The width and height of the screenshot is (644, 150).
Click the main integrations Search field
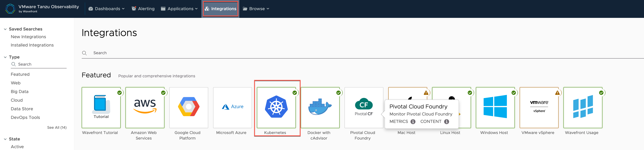[x=363, y=53]
